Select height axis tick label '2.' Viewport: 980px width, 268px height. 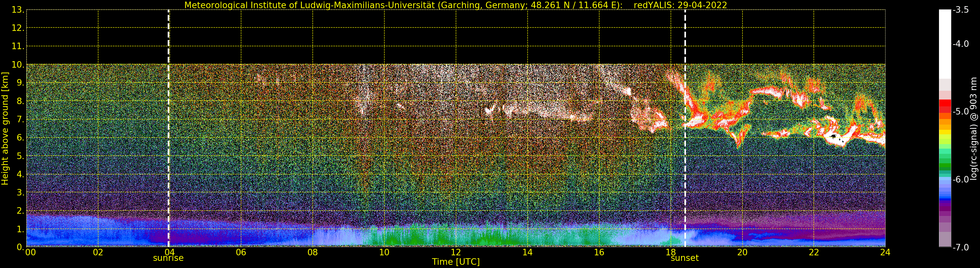click(21, 211)
